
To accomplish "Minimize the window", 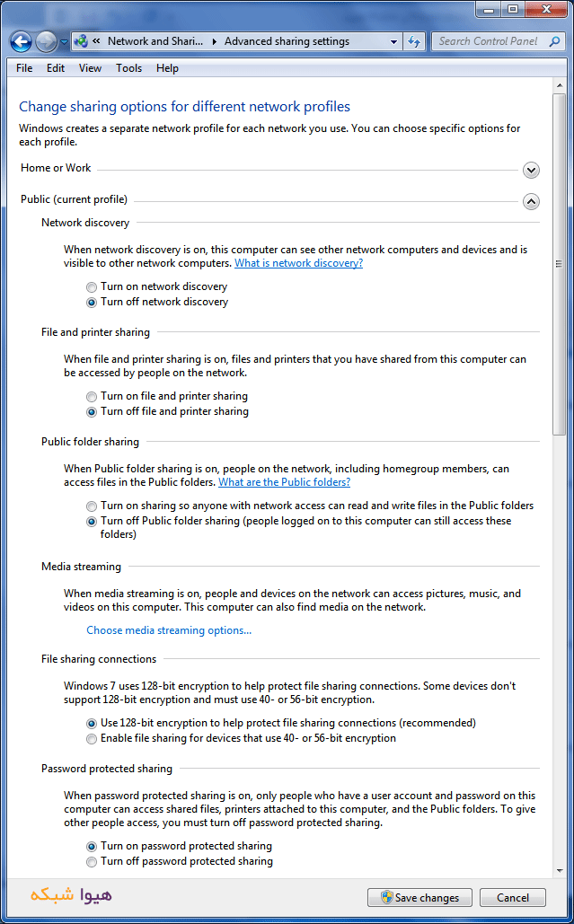I will tap(490, 9).
